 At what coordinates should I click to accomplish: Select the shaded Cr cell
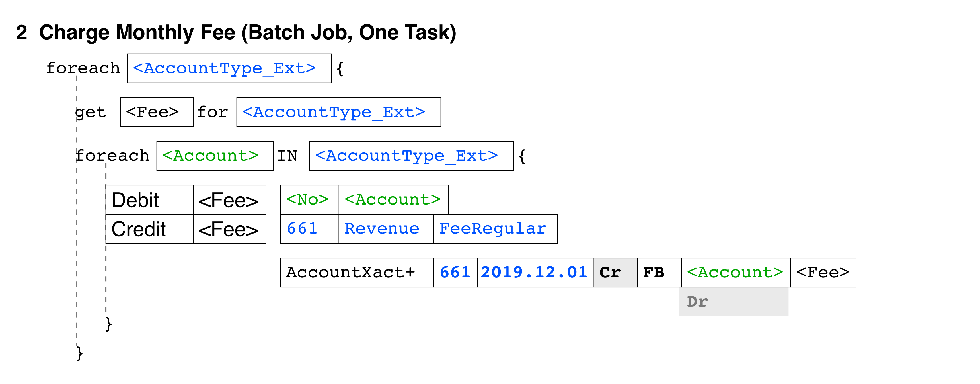(616, 273)
